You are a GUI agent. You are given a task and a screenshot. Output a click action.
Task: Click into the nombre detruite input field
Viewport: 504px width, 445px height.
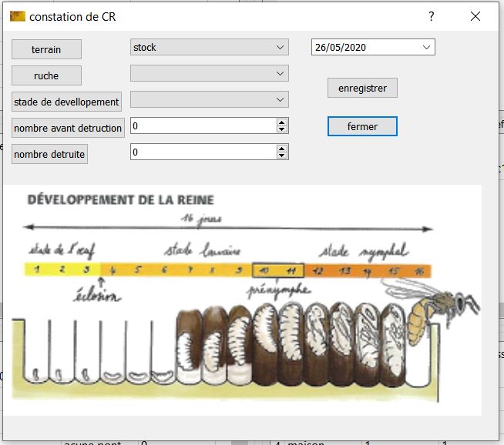(202, 152)
